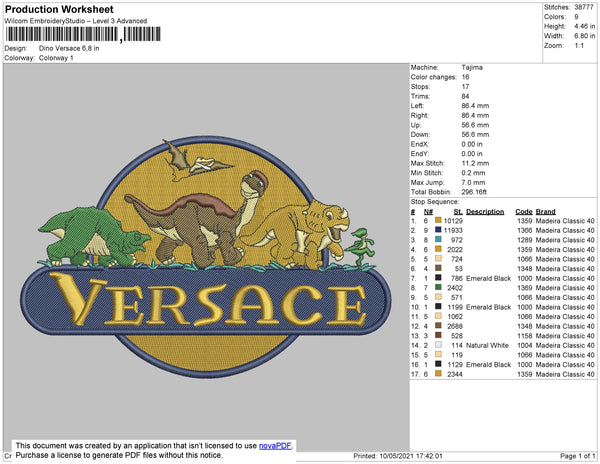Image resolution: width=600 pixels, height=464 pixels.
Task: Click the 'Page 1 of 1' footer text
Action: tap(578, 456)
